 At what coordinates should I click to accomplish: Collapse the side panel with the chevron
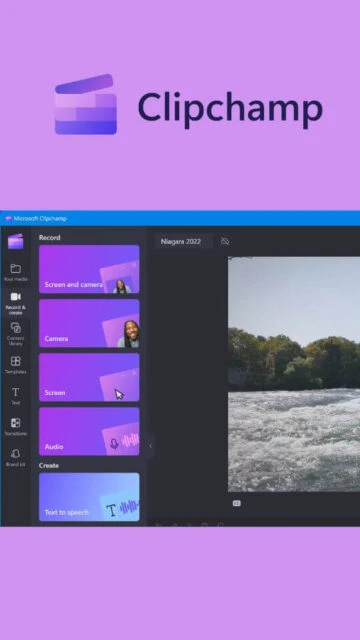point(150,446)
